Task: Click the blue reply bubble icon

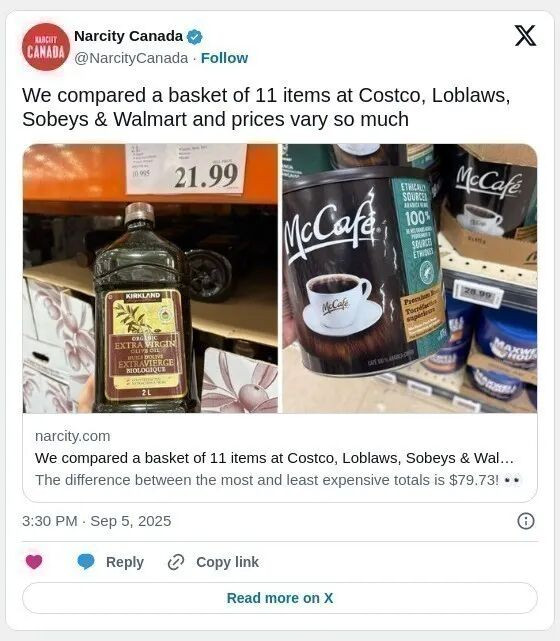Action: coord(86,562)
